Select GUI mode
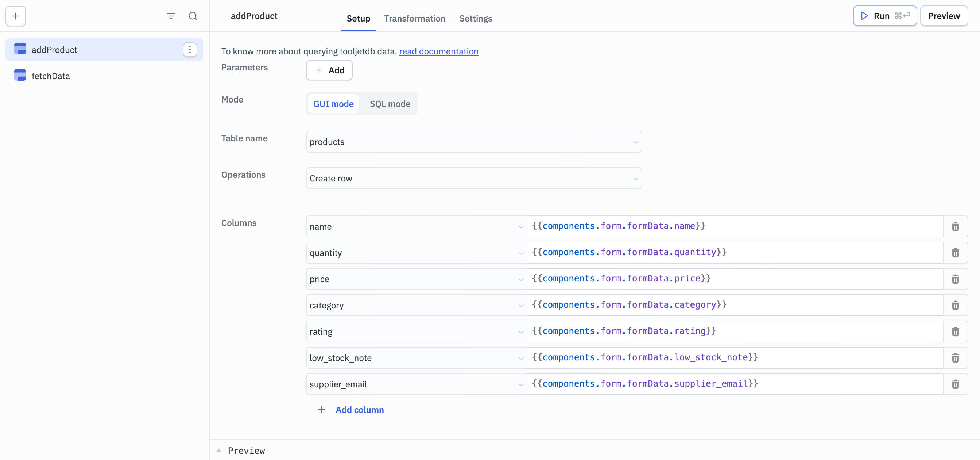The image size is (980, 460). 333,104
